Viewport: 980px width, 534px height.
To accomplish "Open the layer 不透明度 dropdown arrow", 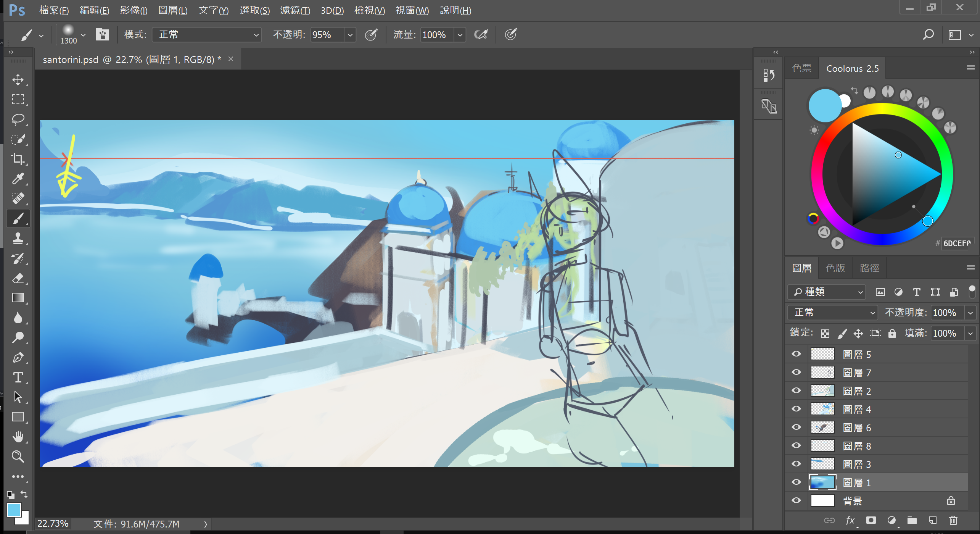I will click(x=970, y=313).
